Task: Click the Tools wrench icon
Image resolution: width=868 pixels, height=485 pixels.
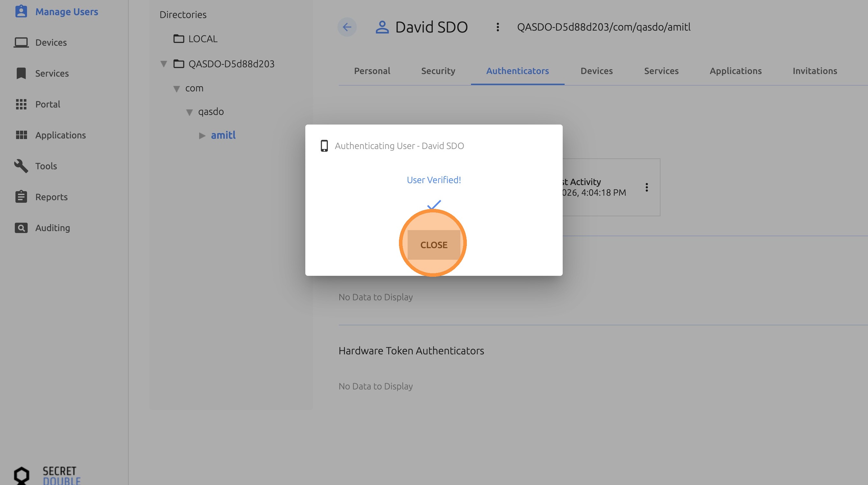Action: click(x=21, y=166)
